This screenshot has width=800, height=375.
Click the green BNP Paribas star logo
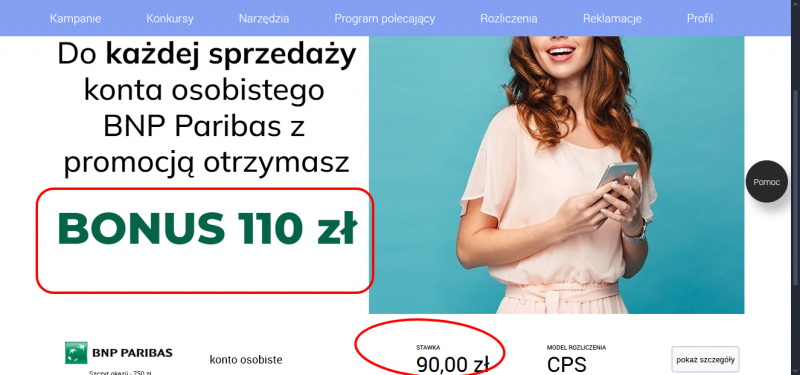coord(76,353)
